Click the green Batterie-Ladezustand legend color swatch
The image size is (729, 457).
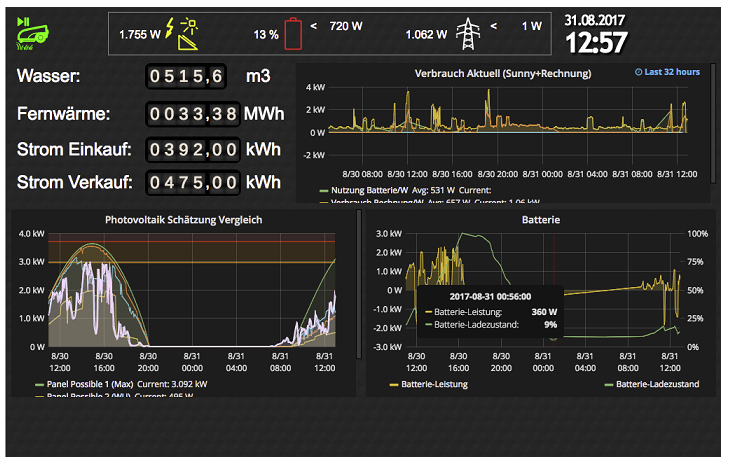(609, 385)
